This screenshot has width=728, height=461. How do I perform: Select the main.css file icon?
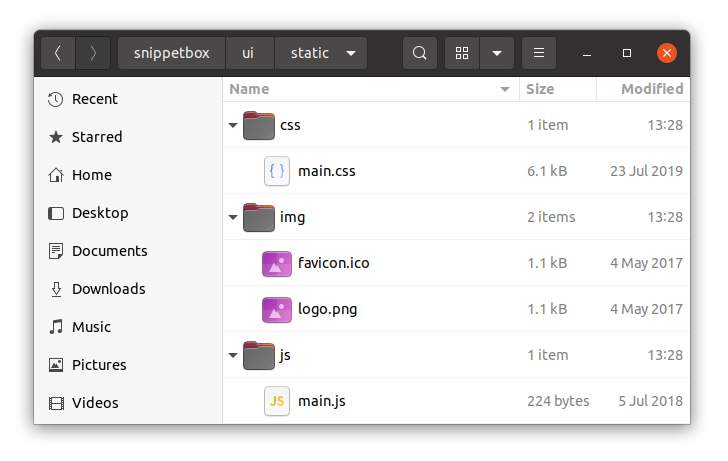(277, 171)
